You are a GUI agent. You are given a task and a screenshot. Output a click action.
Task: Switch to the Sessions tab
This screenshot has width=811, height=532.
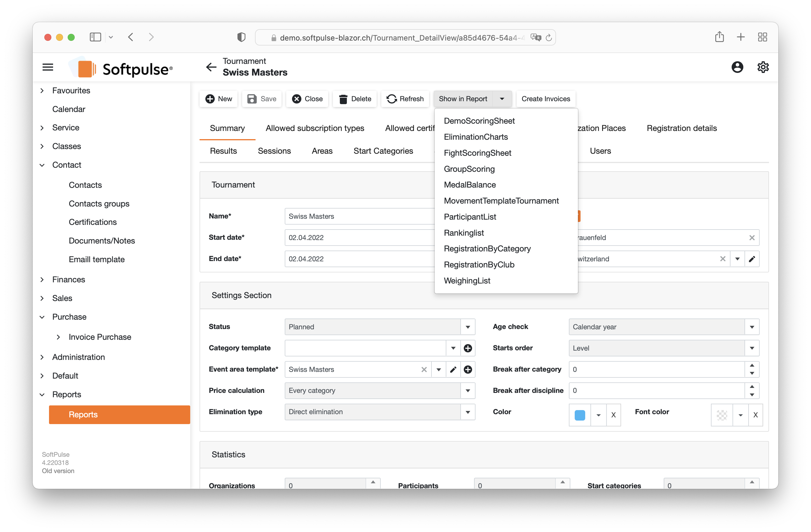(x=274, y=151)
